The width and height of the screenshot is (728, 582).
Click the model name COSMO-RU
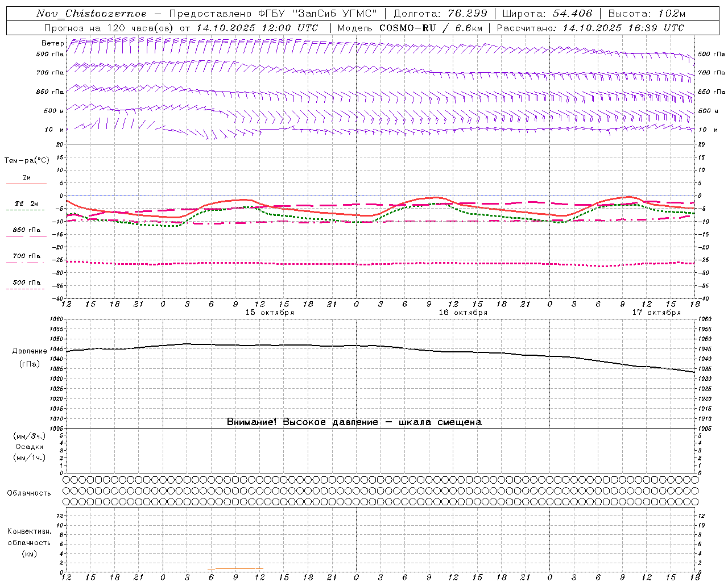coord(408,28)
